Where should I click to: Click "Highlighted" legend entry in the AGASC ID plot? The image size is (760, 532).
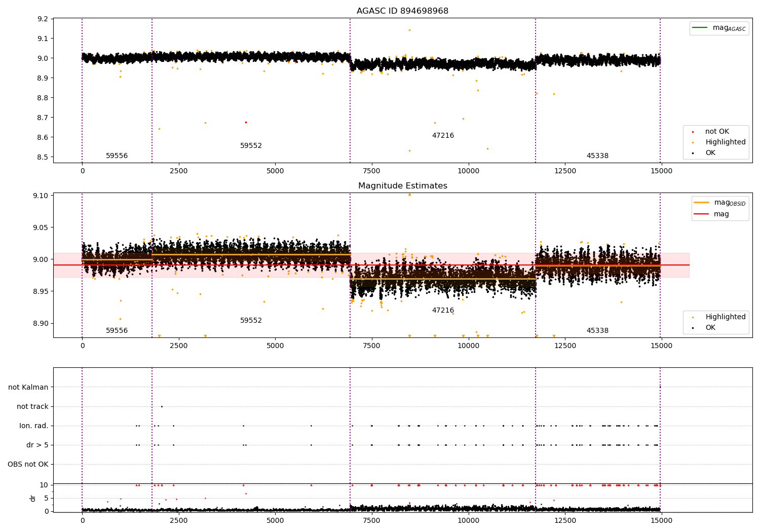click(726, 142)
